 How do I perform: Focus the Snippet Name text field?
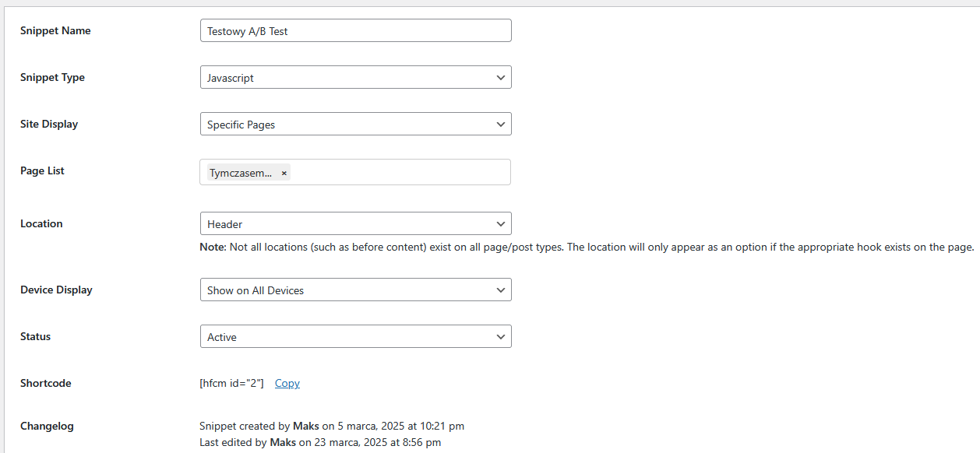tap(355, 30)
